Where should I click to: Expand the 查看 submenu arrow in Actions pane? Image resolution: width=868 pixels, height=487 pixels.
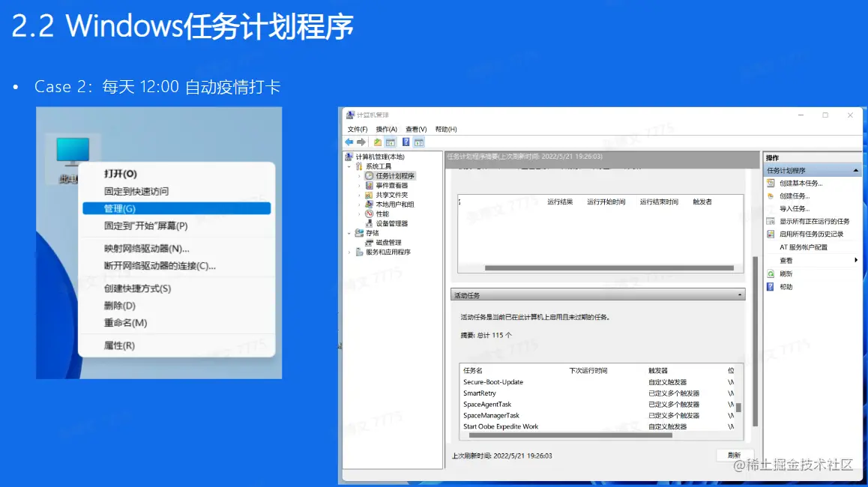click(x=855, y=260)
